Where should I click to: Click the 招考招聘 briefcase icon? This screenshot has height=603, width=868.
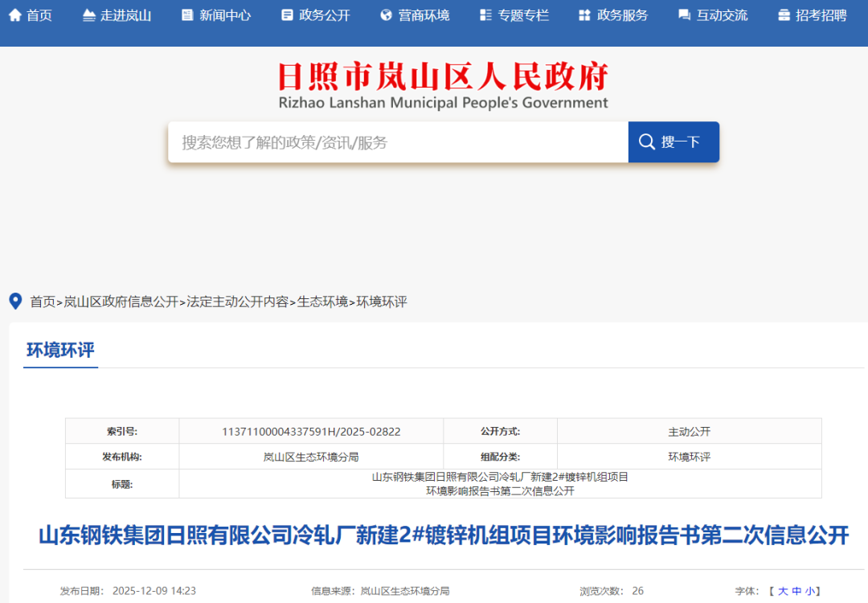pyautogui.click(x=784, y=15)
